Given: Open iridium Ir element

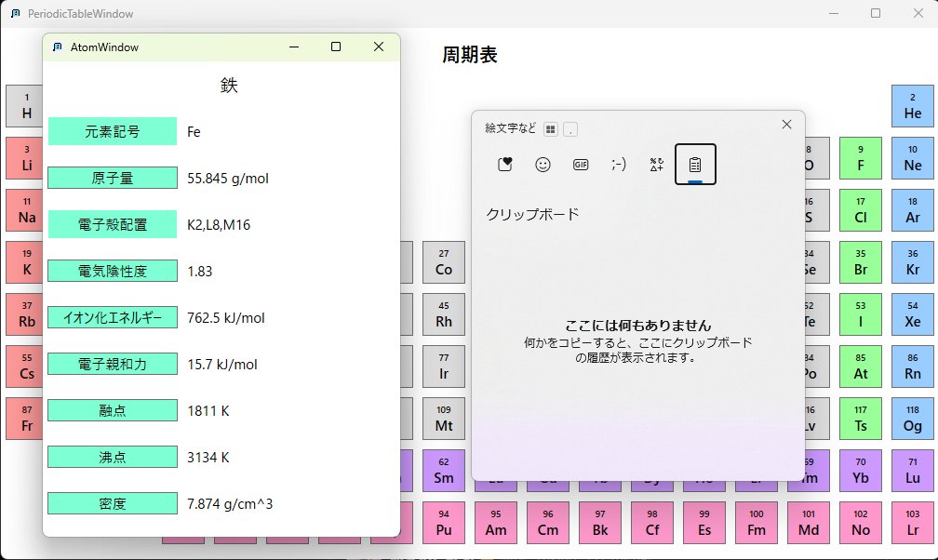Looking at the screenshot, I should point(443,367).
